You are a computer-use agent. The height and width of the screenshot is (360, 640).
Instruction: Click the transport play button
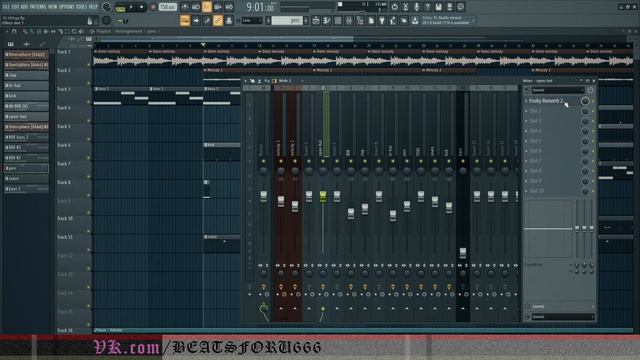131,7
